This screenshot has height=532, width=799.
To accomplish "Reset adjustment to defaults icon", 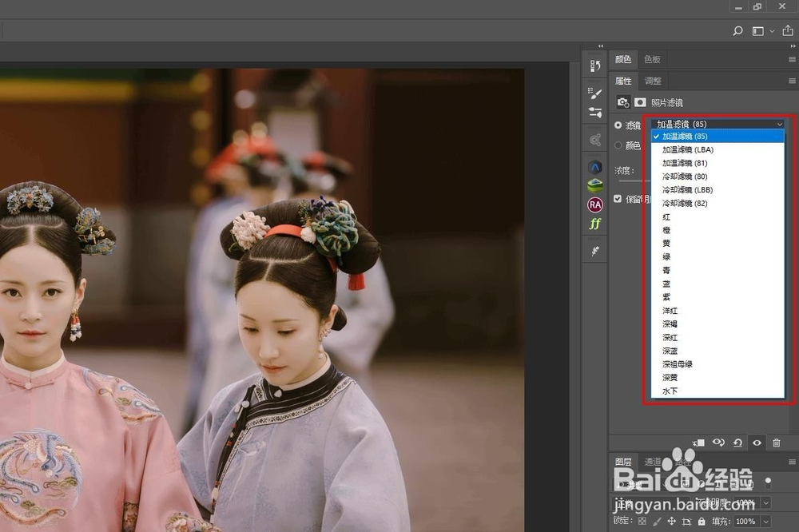I will [x=737, y=443].
